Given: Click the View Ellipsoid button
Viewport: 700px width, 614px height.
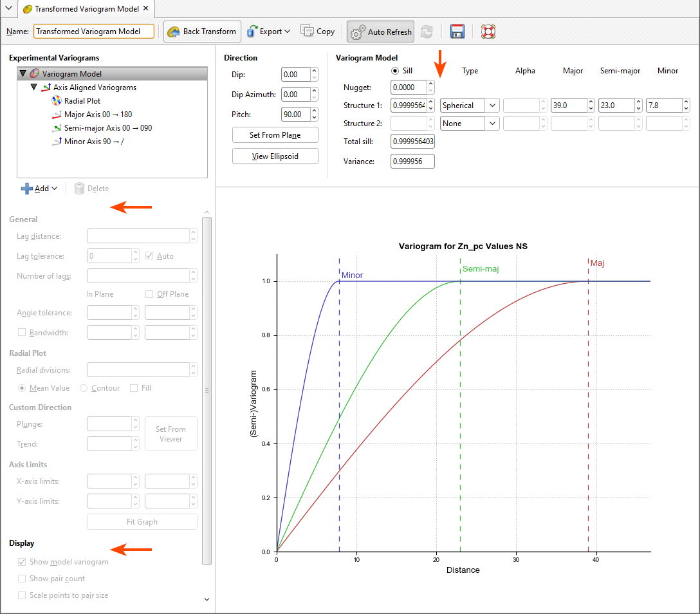Looking at the screenshot, I should tap(275, 156).
